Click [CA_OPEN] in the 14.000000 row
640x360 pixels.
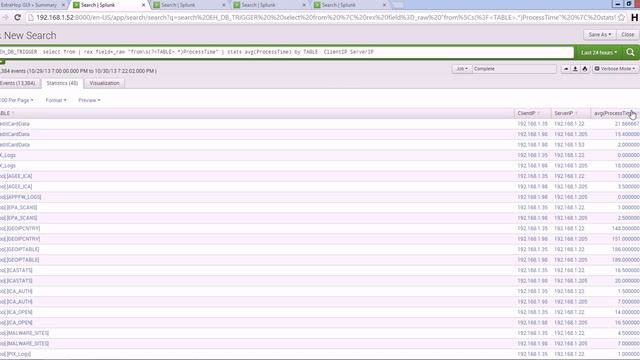16,312
